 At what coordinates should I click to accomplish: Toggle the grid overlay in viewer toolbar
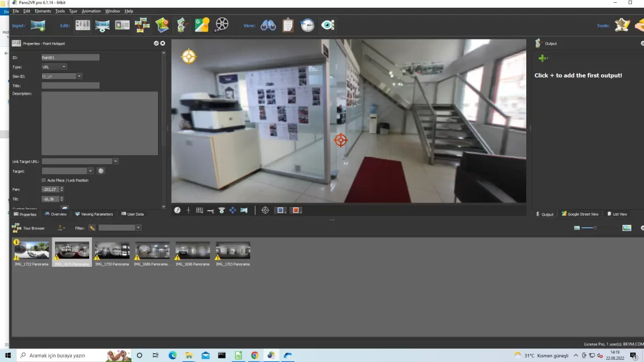point(199,210)
